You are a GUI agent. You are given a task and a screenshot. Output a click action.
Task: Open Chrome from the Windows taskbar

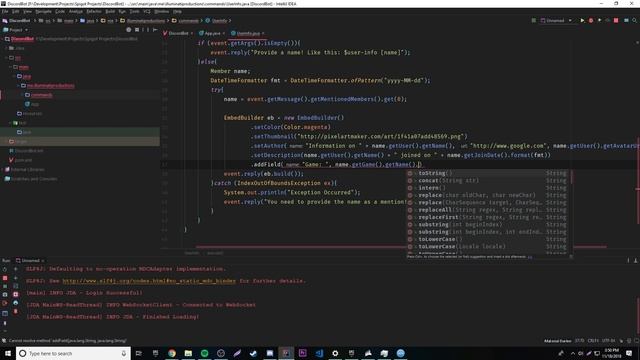coord(172,353)
